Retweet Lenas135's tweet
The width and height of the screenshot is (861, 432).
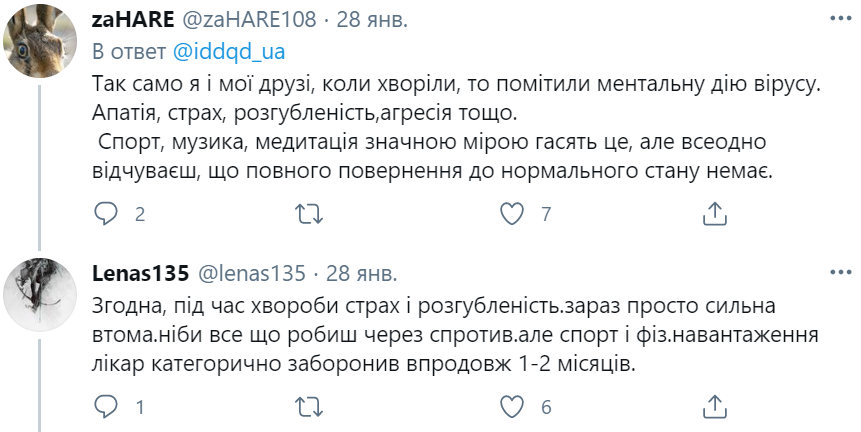(x=310, y=406)
